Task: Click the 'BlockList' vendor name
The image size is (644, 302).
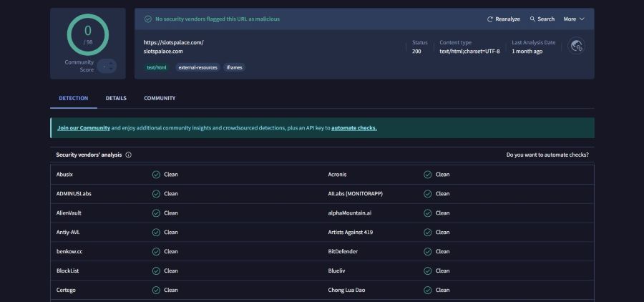Action: [x=68, y=271]
